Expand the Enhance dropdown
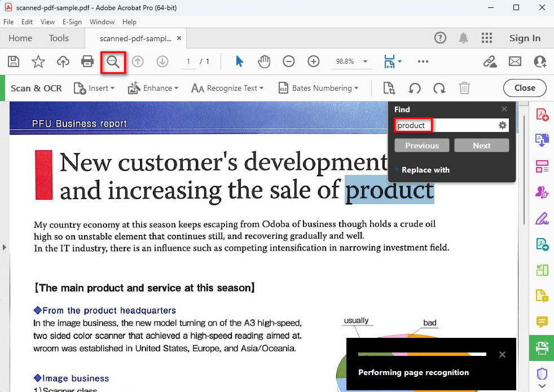 pos(153,88)
